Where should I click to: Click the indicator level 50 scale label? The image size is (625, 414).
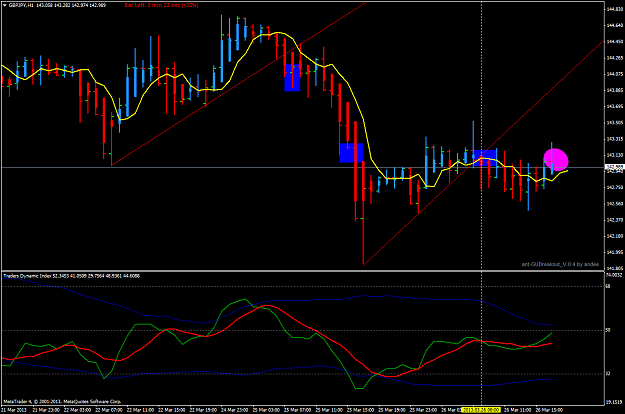[608, 330]
